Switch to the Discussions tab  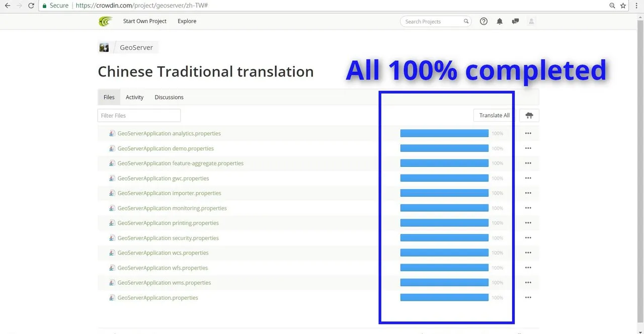(169, 97)
